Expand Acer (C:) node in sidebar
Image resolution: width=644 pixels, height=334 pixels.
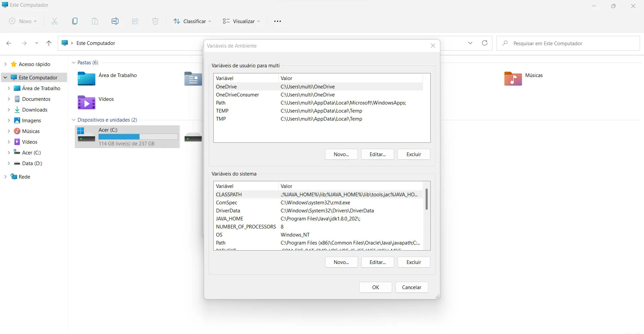pyautogui.click(x=9, y=152)
